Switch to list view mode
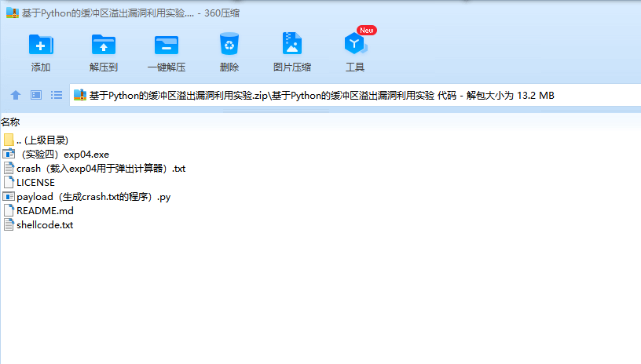The width and height of the screenshot is (641, 364). pyautogui.click(x=57, y=95)
